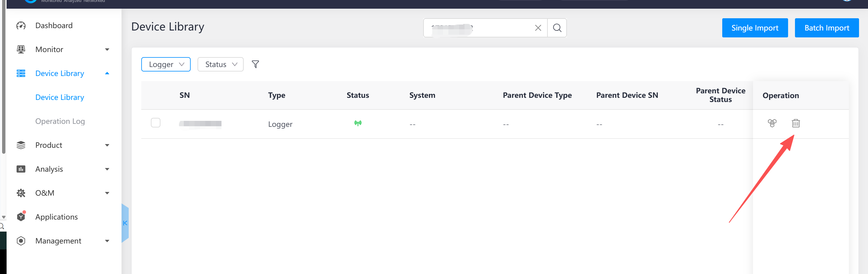
Task: Click the green online status signal icon
Action: (x=358, y=123)
